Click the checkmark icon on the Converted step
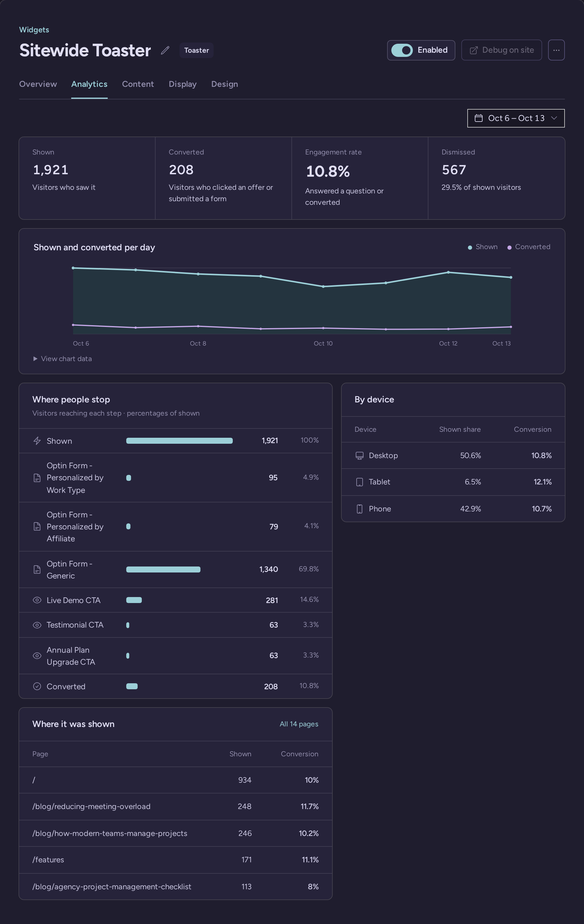The image size is (584, 924). pos(37,687)
